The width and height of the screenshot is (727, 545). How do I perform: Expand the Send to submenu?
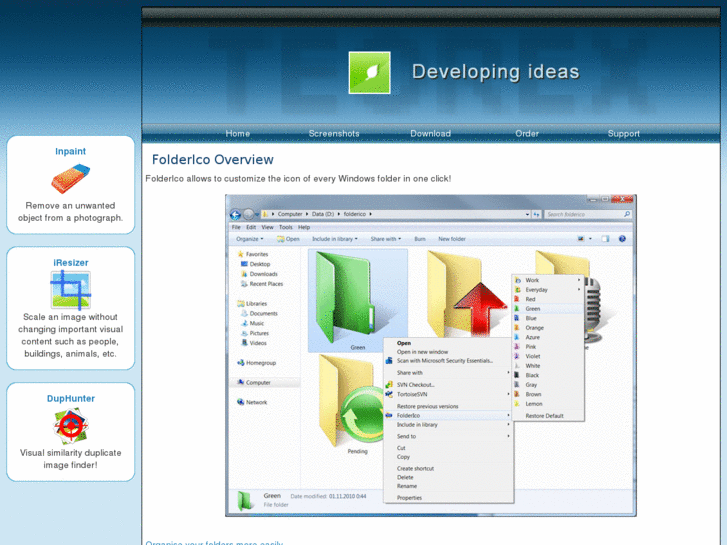[448, 436]
